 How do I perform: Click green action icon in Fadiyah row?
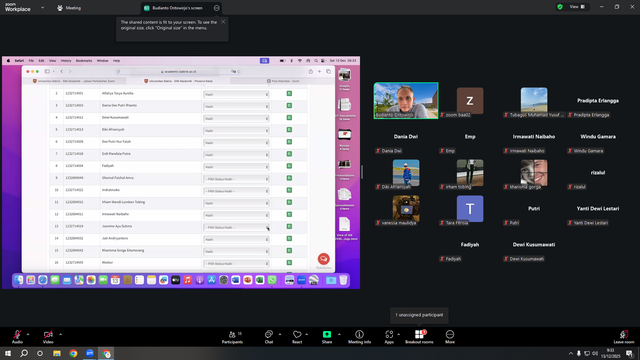[x=289, y=166]
